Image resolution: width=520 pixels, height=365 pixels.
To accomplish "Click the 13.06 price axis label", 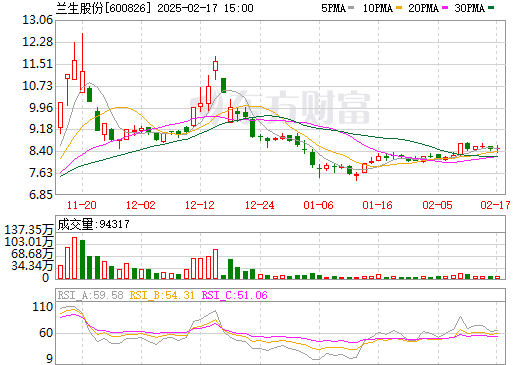I will pyautogui.click(x=37, y=20).
